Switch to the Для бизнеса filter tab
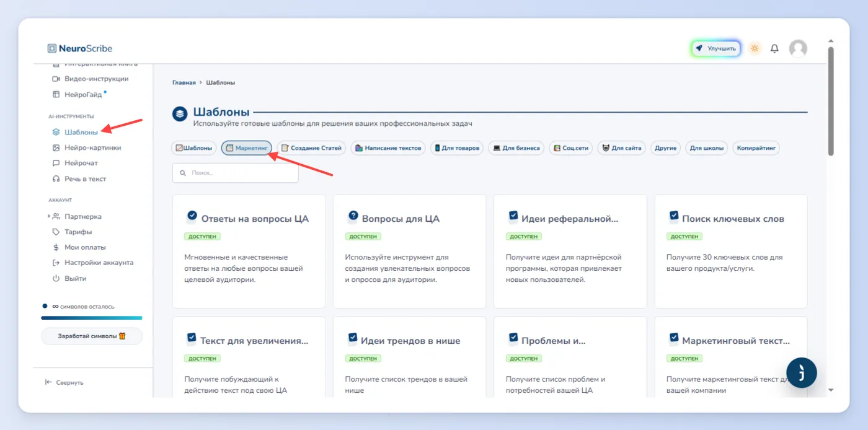 tap(516, 148)
